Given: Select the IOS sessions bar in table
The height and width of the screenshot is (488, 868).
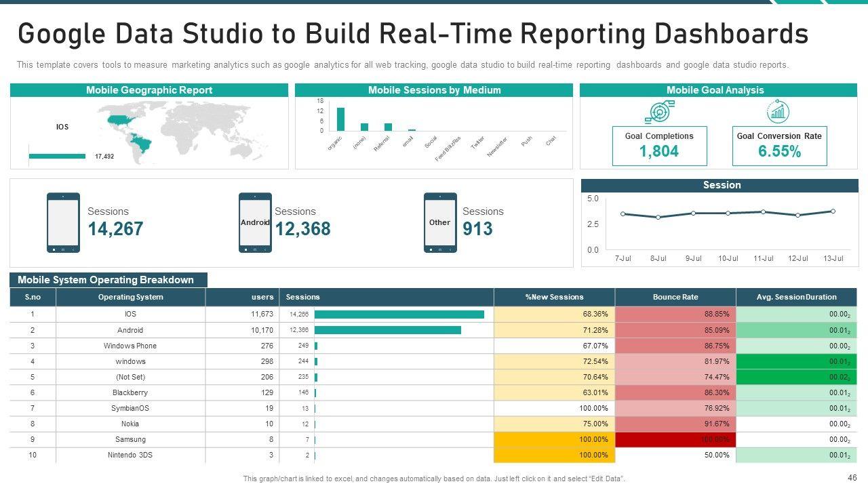Looking at the screenshot, I should 399,314.
